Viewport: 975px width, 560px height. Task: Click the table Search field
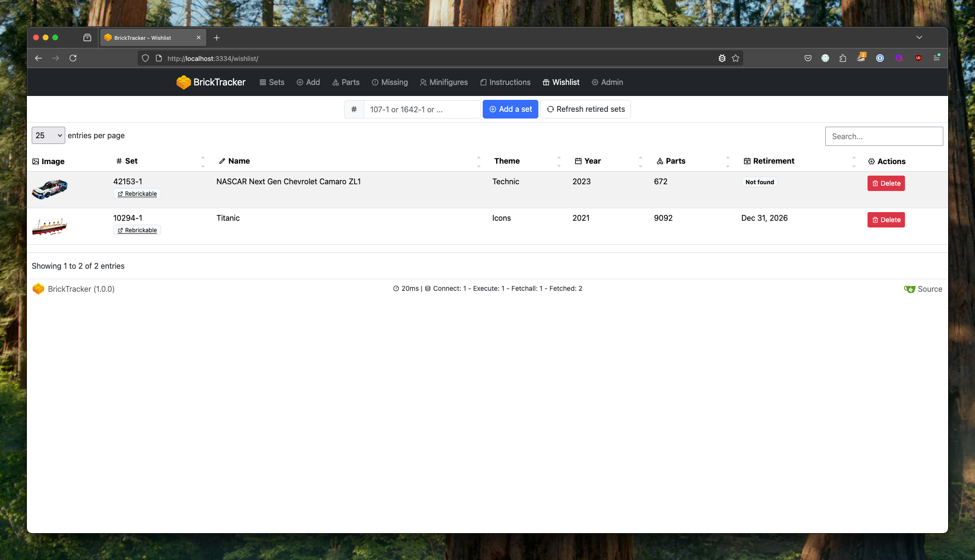click(884, 136)
